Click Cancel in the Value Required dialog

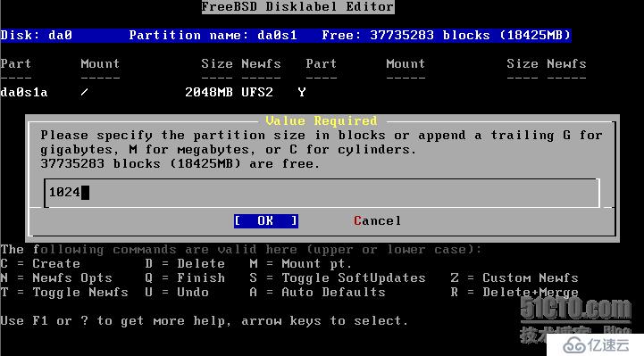(377, 220)
